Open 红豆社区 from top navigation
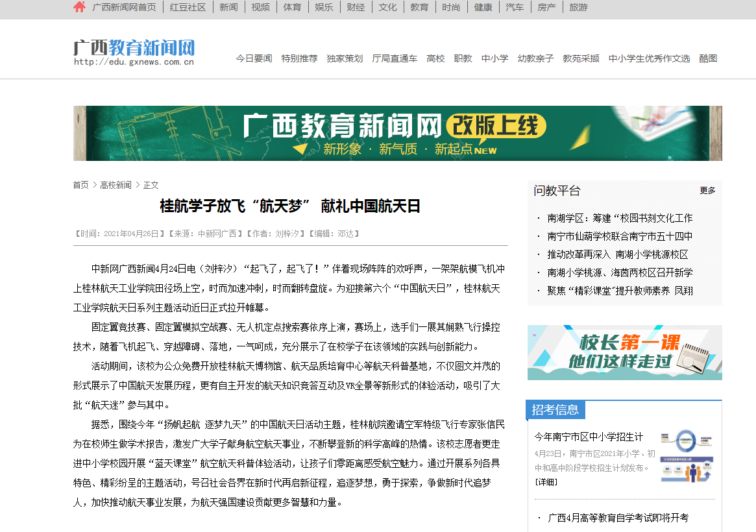This screenshot has height=532, width=756. click(x=188, y=7)
